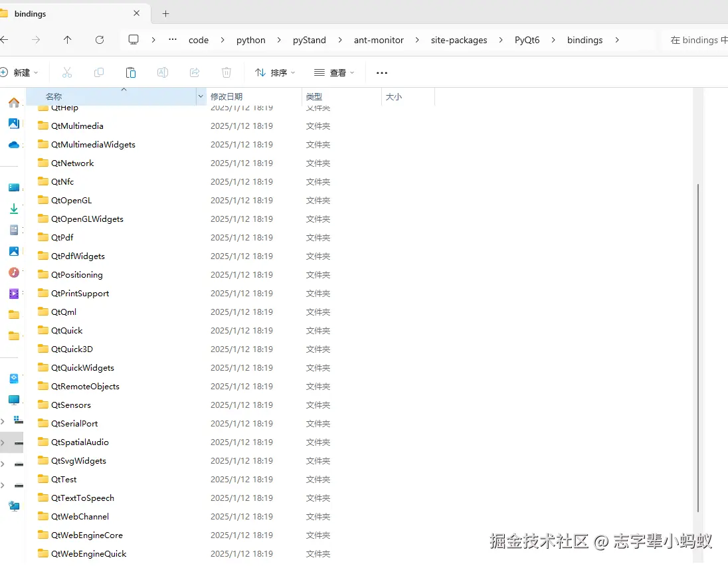Image resolution: width=728 pixels, height=566 pixels.
Task: Navigate to code in the address bar
Action: (199, 41)
